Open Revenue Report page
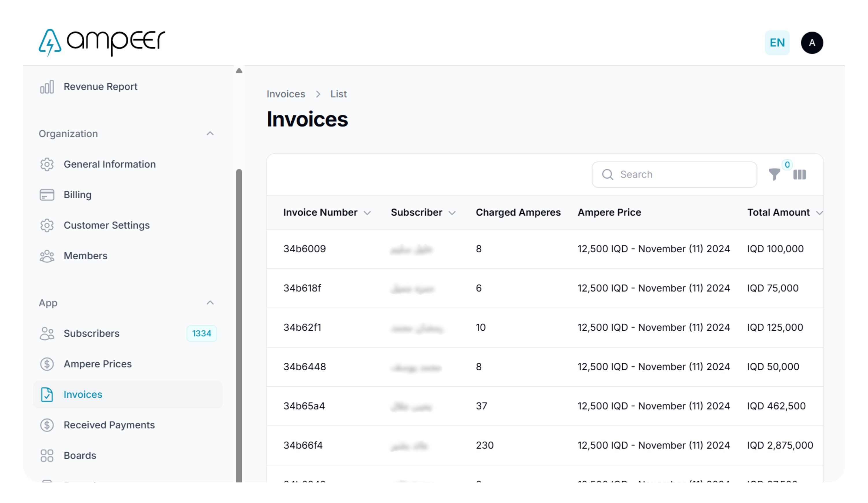The image size is (868, 503). (x=100, y=87)
